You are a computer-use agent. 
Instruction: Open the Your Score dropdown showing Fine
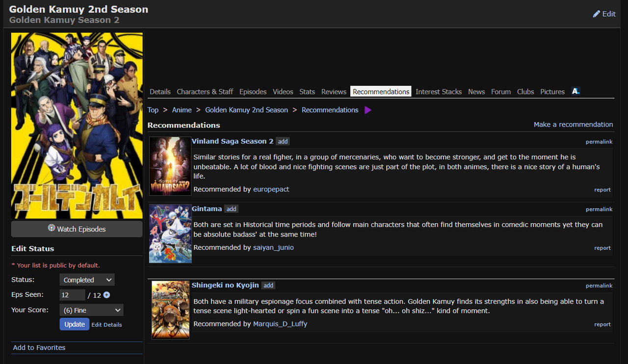pos(91,310)
